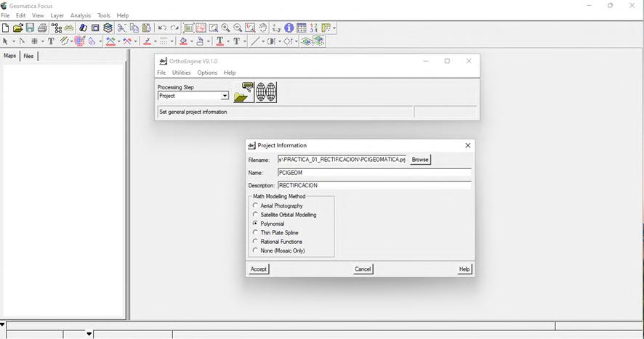Click the New project icon in Focus toolbar

tap(5, 28)
